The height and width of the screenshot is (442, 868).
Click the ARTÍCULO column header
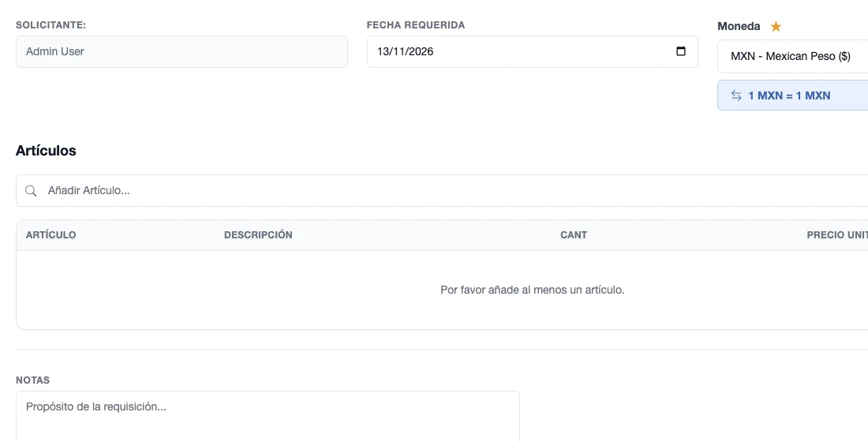pyautogui.click(x=51, y=235)
